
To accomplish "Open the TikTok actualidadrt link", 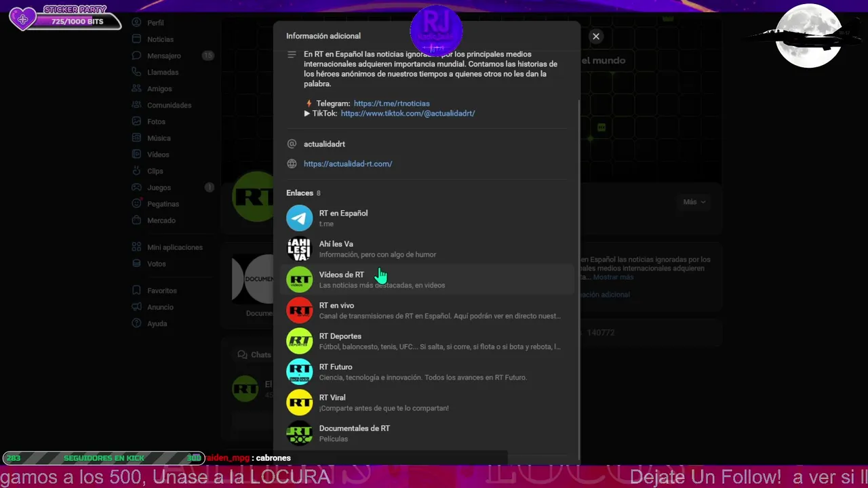I will (408, 113).
